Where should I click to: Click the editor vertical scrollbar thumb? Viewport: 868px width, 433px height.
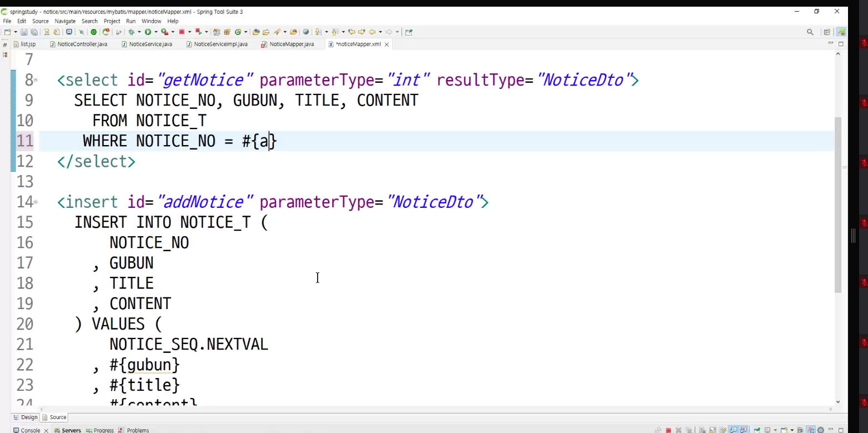coord(838,205)
